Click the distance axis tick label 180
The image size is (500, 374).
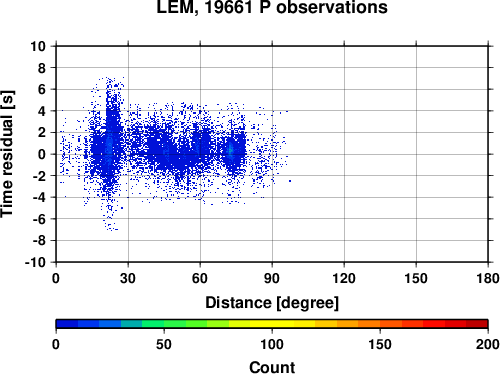[x=488, y=278]
